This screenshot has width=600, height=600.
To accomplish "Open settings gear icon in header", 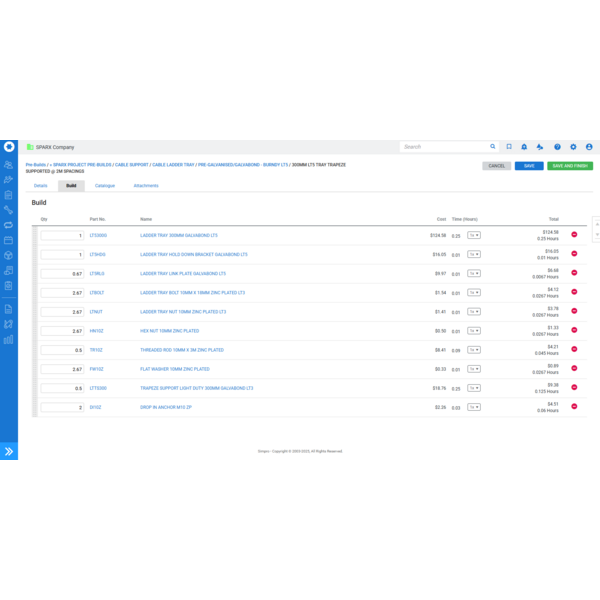I will [x=573, y=147].
